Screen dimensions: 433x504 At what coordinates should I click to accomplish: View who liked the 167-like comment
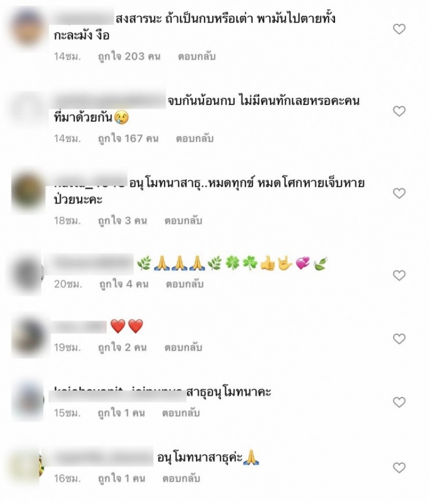pos(128,139)
